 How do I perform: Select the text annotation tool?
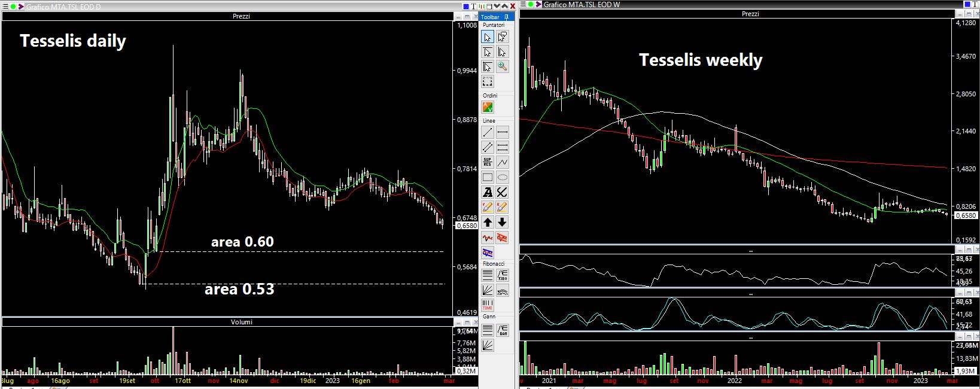[488, 192]
